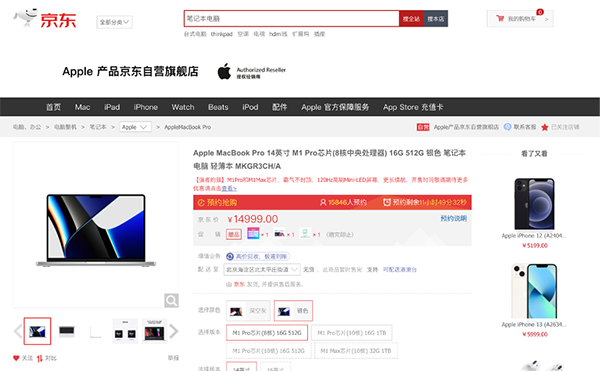Image resolution: width=600 pixels, height=371 pixels.
Task: Click the main MacBook Pro product image
Action: point(96,231)
